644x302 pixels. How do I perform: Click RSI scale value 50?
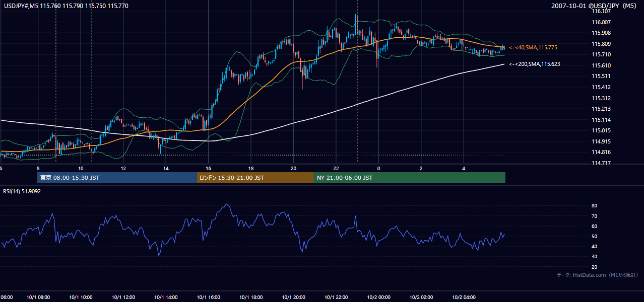(x=595, y=237)
